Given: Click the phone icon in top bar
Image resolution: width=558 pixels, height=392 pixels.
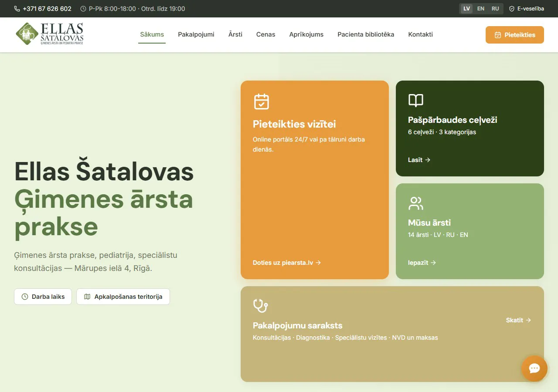Looking at the screenshot, I should pyautogui.click(x=17, y=9).
